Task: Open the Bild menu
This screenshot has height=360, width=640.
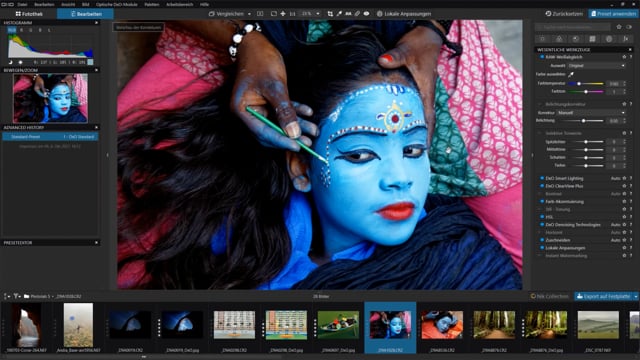Action: coord(85,4)
